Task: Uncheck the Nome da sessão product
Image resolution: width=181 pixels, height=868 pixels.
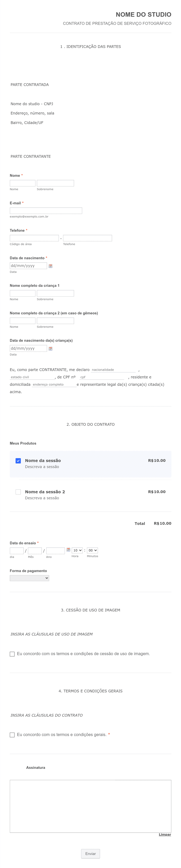Action: pos(18,461)
